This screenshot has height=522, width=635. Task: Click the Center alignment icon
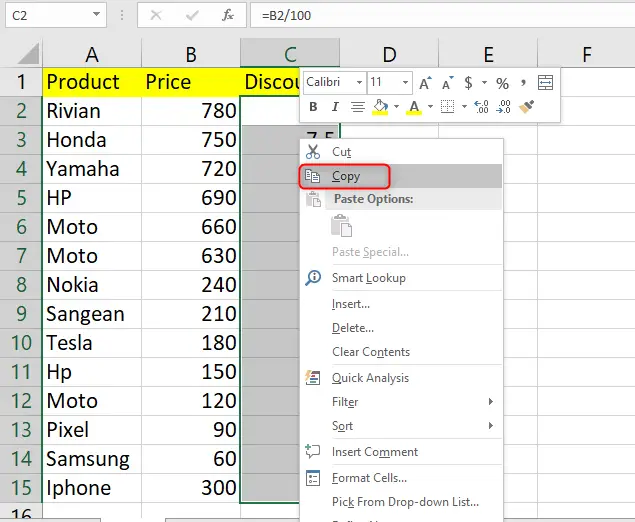click(357, 107)
